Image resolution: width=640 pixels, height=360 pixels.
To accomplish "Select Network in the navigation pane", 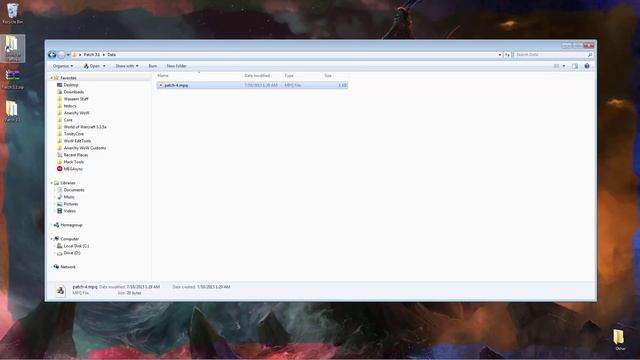I will [68, 267].
